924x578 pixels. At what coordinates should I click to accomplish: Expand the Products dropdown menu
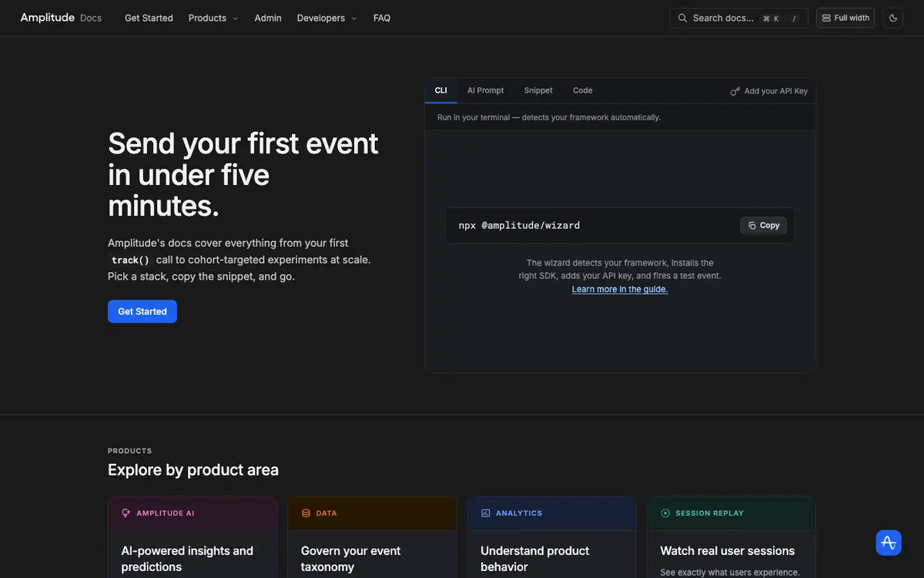tap(213, 18)
